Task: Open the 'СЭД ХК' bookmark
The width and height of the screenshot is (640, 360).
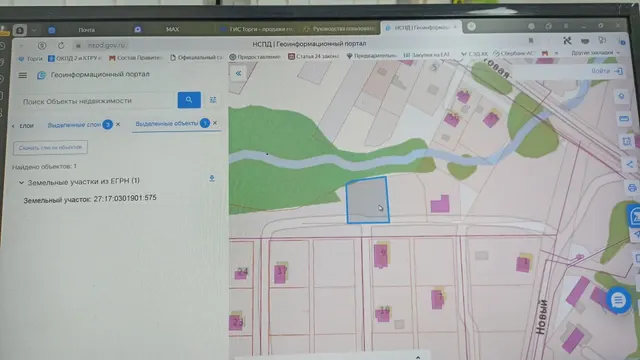Action: click(475, 54)
